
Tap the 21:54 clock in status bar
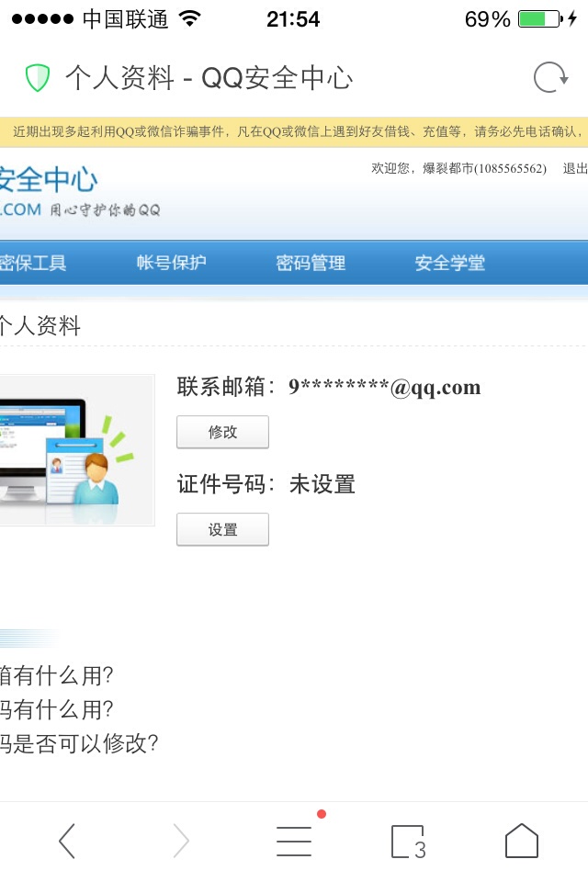coord(292,19)
